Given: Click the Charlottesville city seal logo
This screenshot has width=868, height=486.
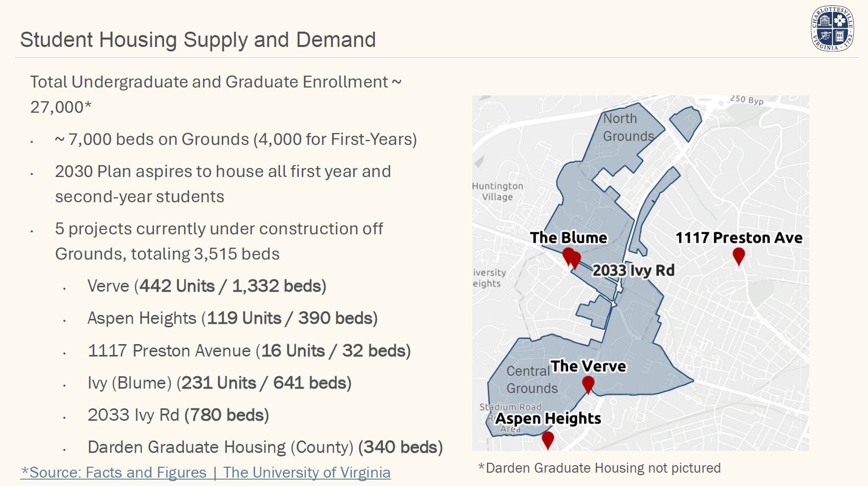Looking at the screenshot, I should click(x=832, y=29).
